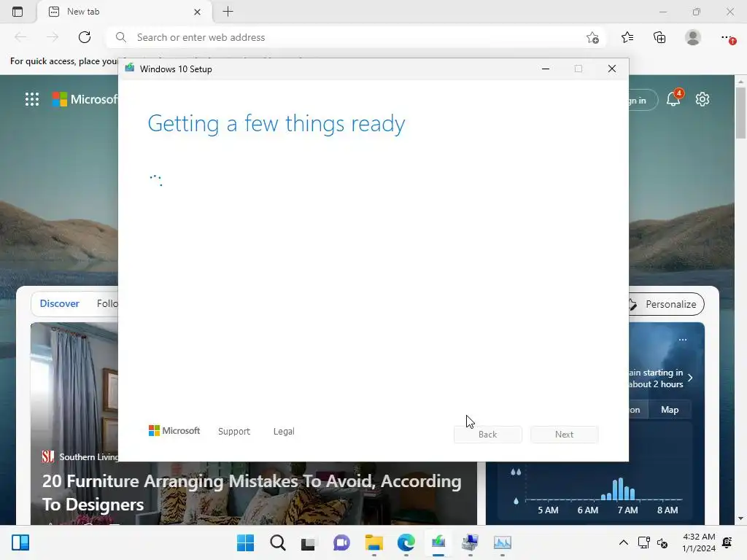Click Back button in Windows 10 Setup

coord(488,435)
